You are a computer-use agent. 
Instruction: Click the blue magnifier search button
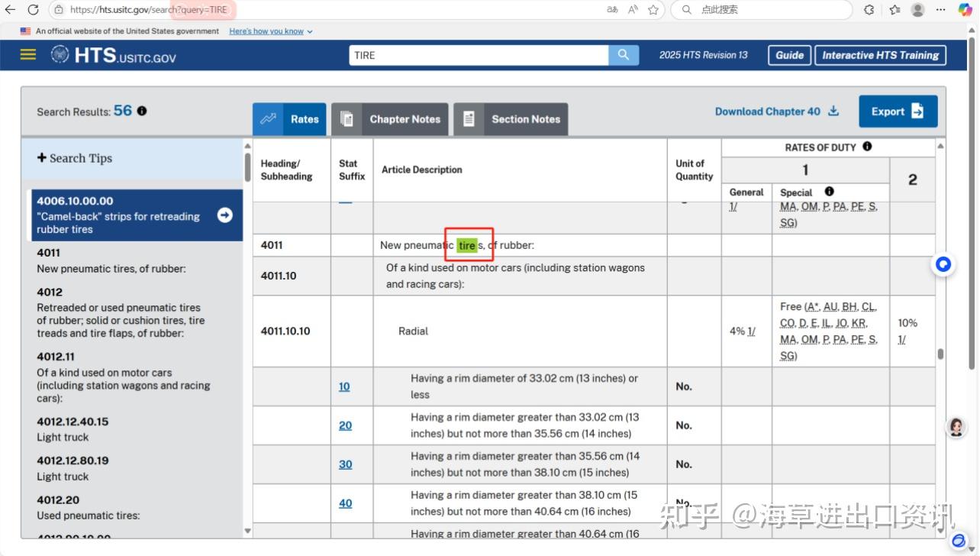tap(624, 55)
